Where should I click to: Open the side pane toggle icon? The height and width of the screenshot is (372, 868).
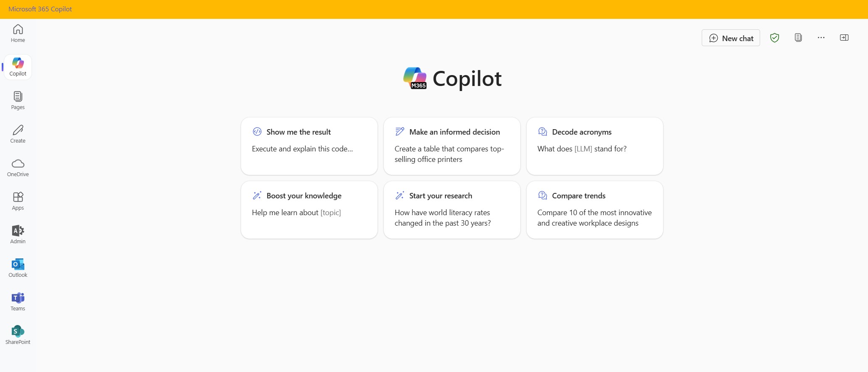click(844, 37)
